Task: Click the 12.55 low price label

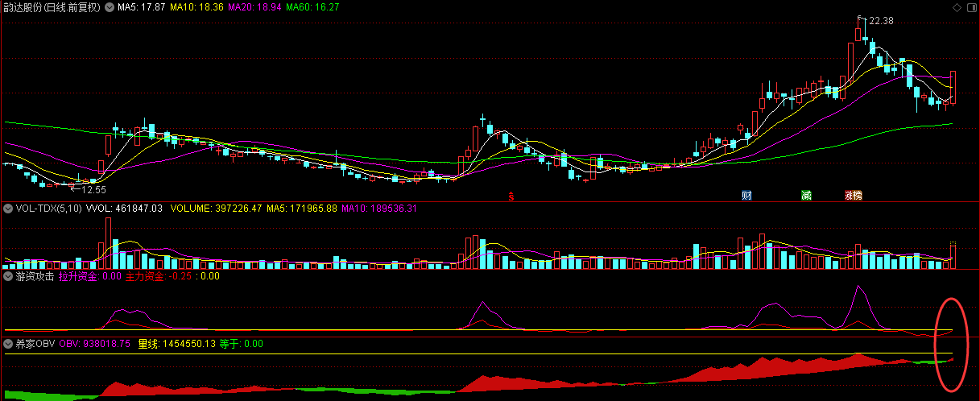Action: 92,190
